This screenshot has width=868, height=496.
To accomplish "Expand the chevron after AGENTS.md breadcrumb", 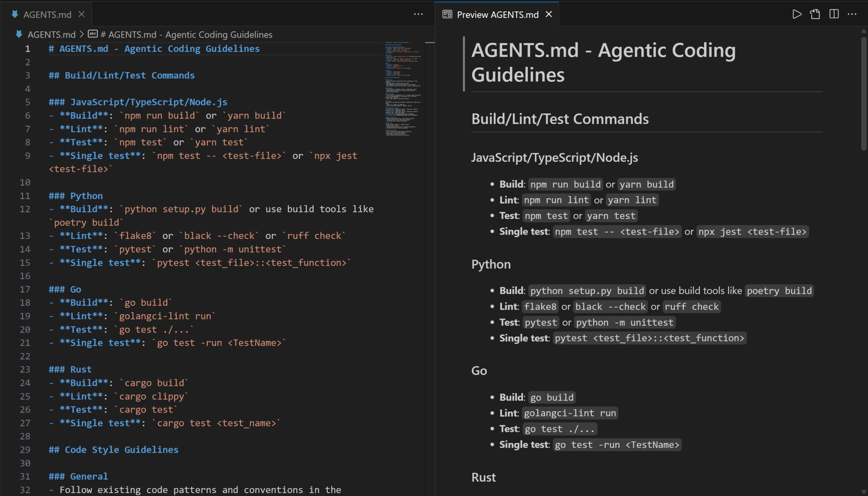I will 81,34.
